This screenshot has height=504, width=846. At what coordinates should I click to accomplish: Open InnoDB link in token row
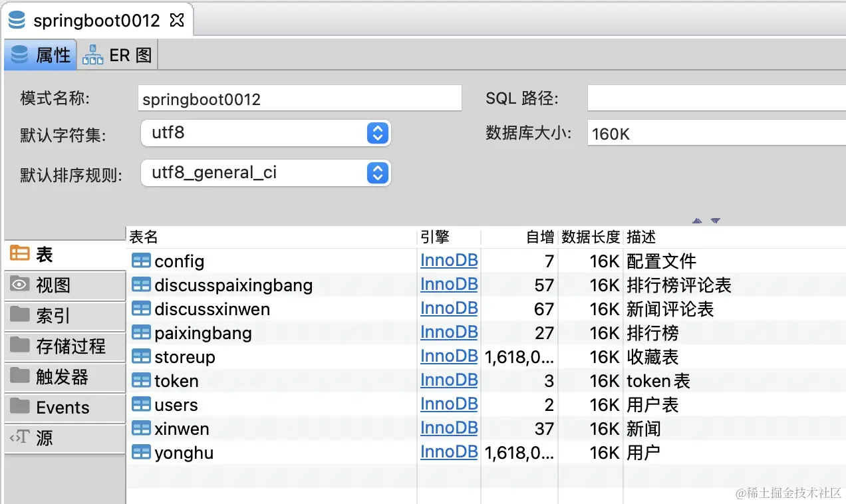[449, 380]
